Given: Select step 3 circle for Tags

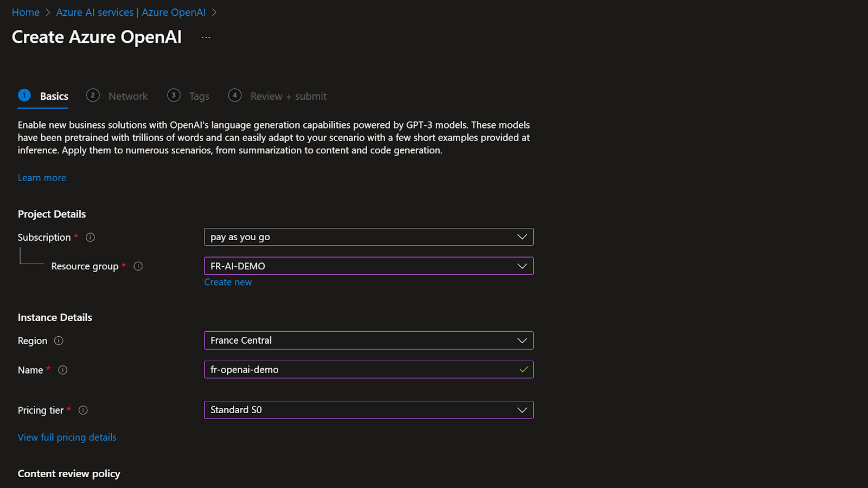Looking at the screenshot, I should [x=174, y=95].
